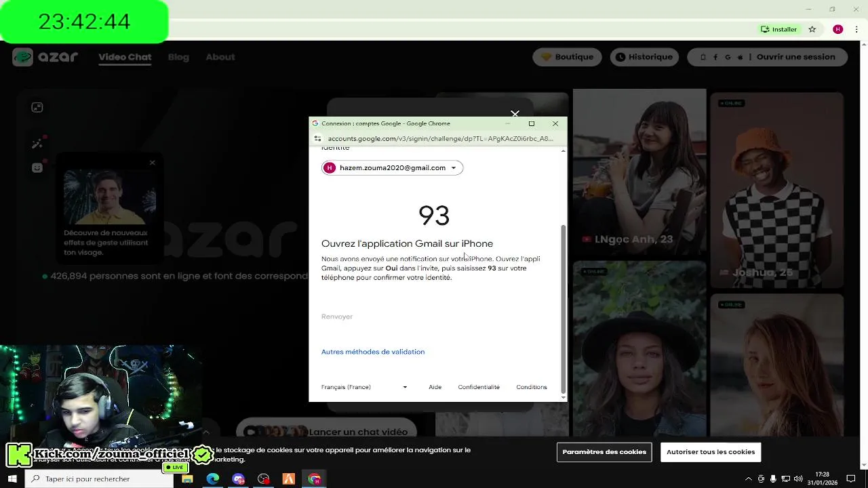
Task: Click the expand-screen icon in left sidebar
Action: tap(37, 107)
